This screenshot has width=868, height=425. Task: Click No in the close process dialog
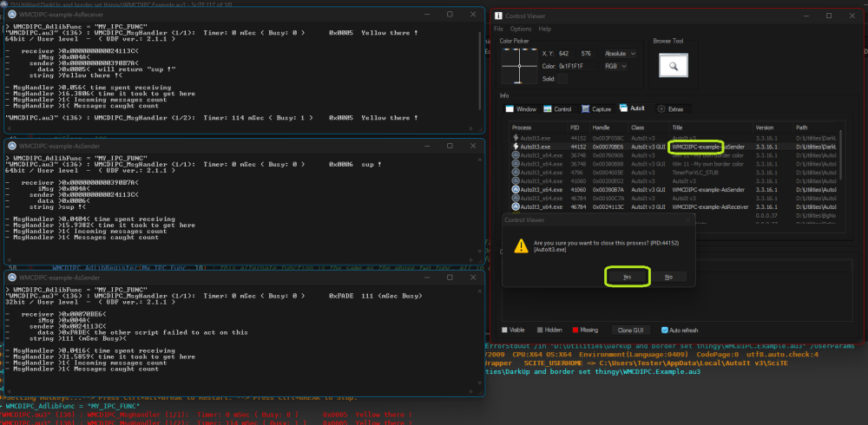[668, 277]
